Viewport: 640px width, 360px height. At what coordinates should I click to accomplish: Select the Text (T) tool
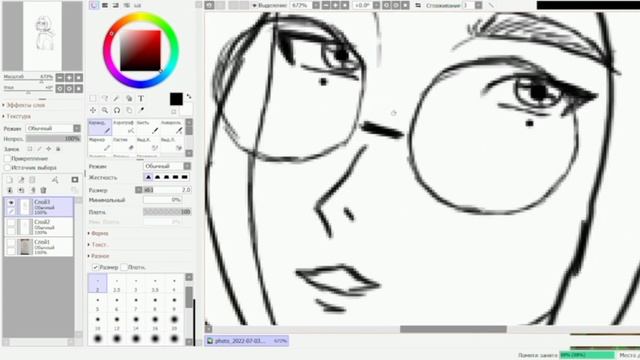(x=141, y=98)
